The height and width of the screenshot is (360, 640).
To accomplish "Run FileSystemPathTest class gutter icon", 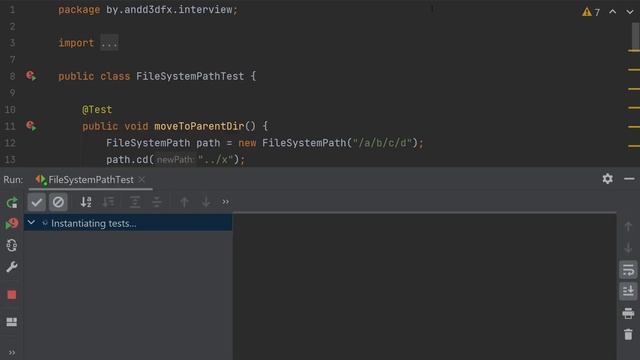I will (x=31, y=76).
